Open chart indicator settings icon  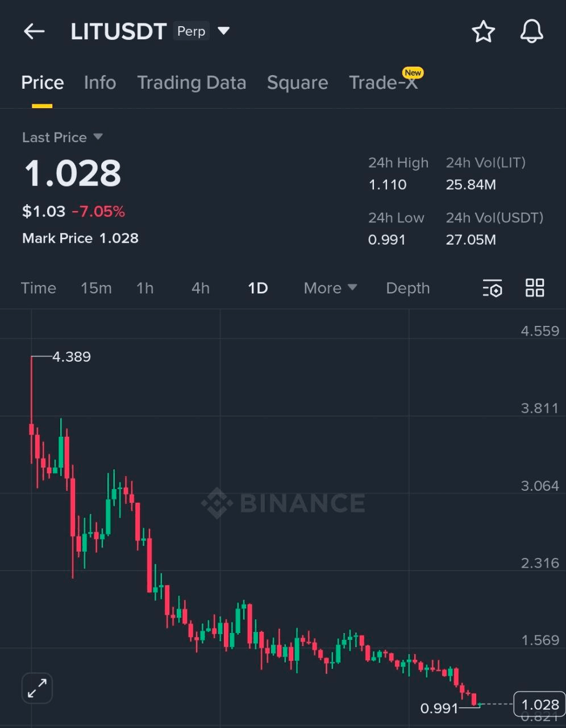[x=492, y=288]
